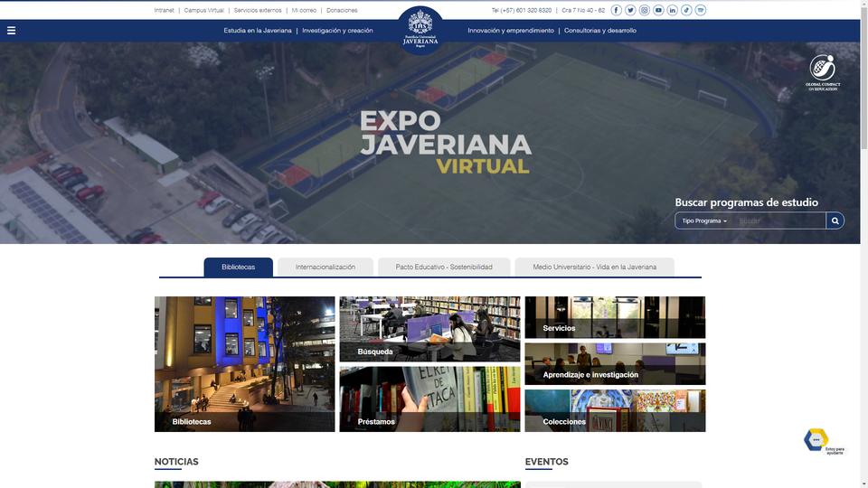Open Investigación y creación menu
Viewport: 868px width, 488px height.
337,31
